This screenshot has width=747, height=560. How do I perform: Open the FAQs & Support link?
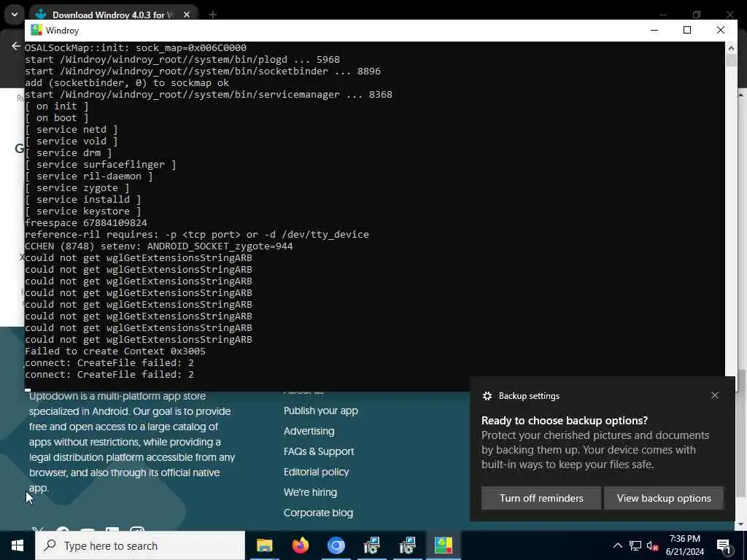(x=319, y=451)
